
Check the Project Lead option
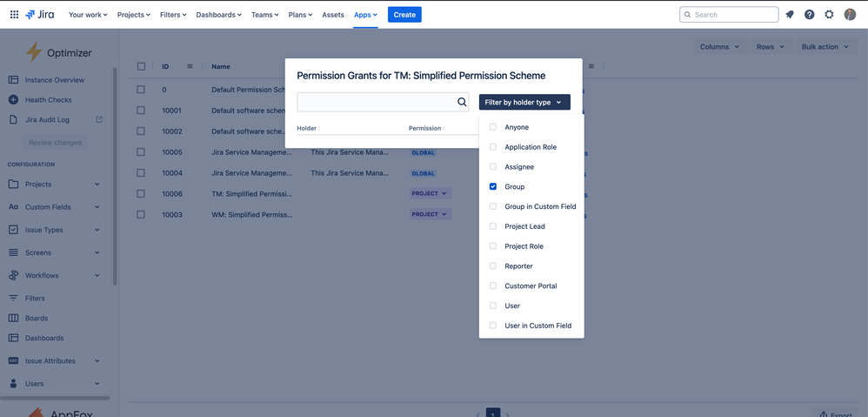click(492, 226)
